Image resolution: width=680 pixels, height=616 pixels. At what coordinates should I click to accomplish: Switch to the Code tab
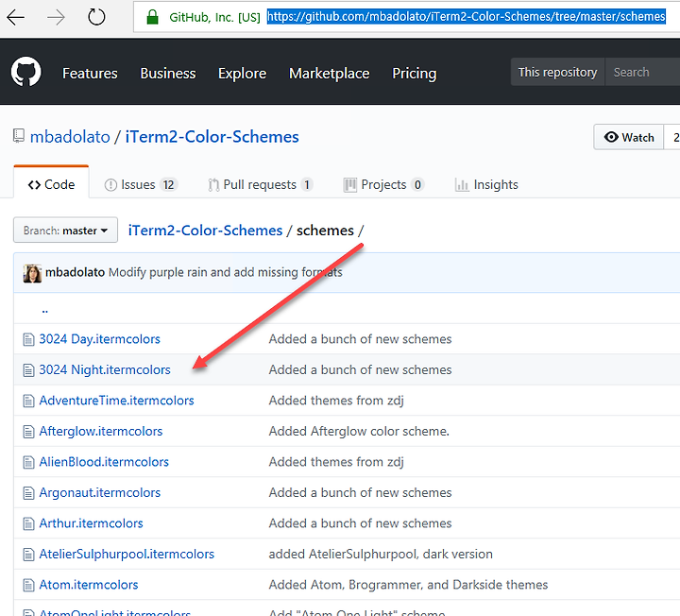pos(51,185)
